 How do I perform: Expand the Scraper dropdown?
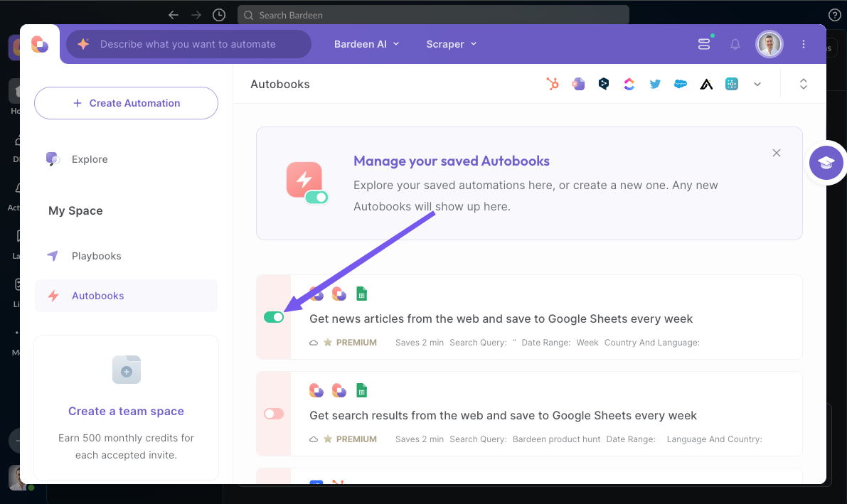(x=451, y=44)
